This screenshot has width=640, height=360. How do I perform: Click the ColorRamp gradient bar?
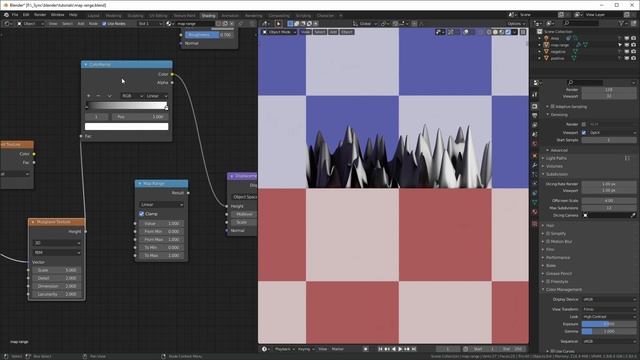(127, 106)
